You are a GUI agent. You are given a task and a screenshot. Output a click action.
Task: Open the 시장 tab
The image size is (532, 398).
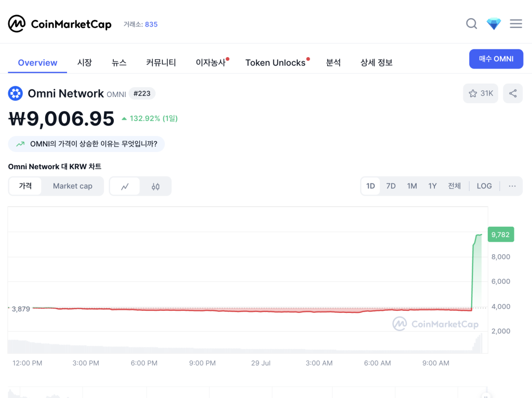(85, 63)
